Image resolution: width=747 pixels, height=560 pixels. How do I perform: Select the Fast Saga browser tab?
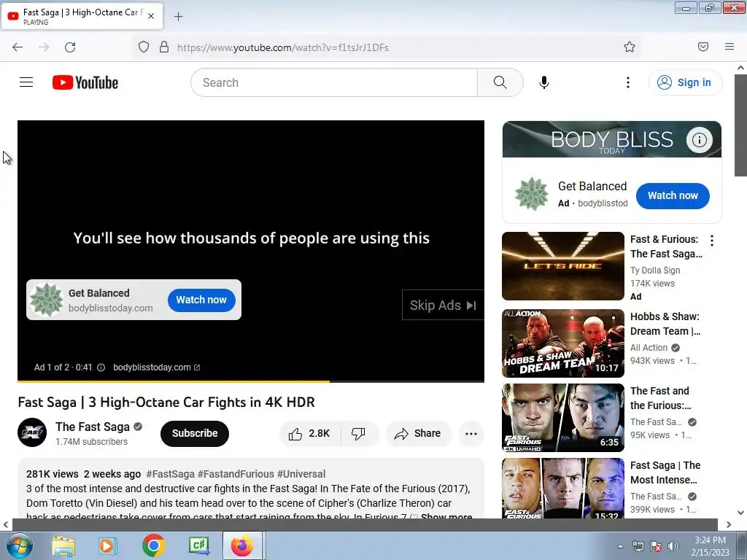pyautogui.click(x=82, y=16)
